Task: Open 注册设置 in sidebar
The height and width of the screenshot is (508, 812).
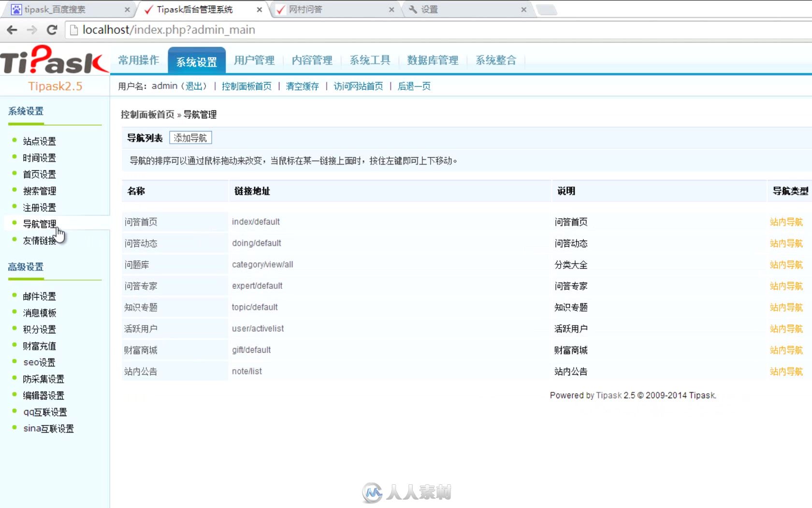Action: [40, 208]
